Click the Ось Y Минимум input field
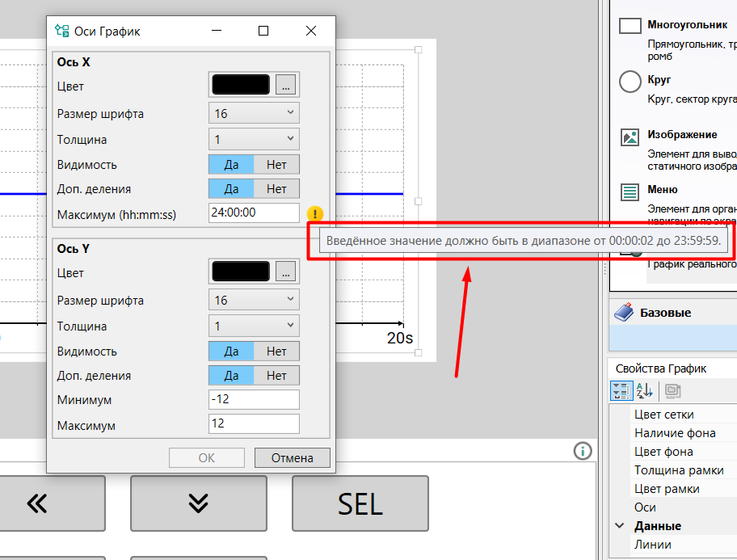The image size is (737, 560). point(254,399)
